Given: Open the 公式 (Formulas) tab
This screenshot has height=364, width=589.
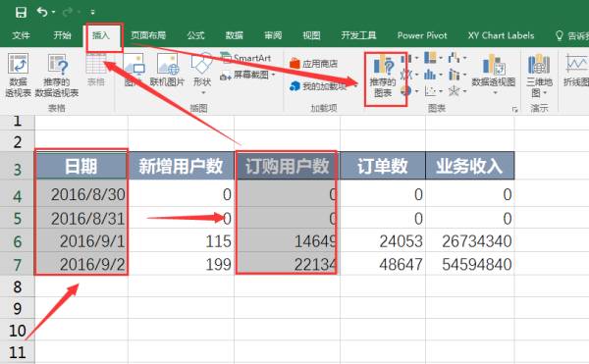Looking at the screenshot, I should [195, 35].
